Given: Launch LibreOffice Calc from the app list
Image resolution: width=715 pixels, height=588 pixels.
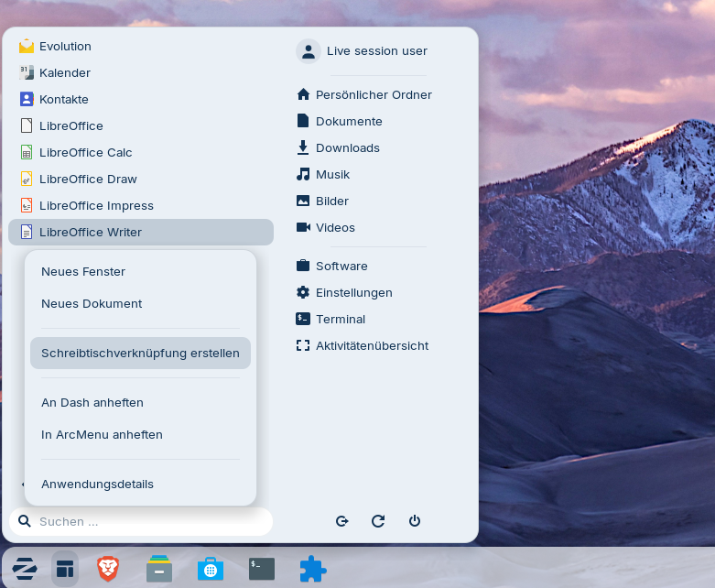Looking at the screenshot, I should [x=85, y=153].
